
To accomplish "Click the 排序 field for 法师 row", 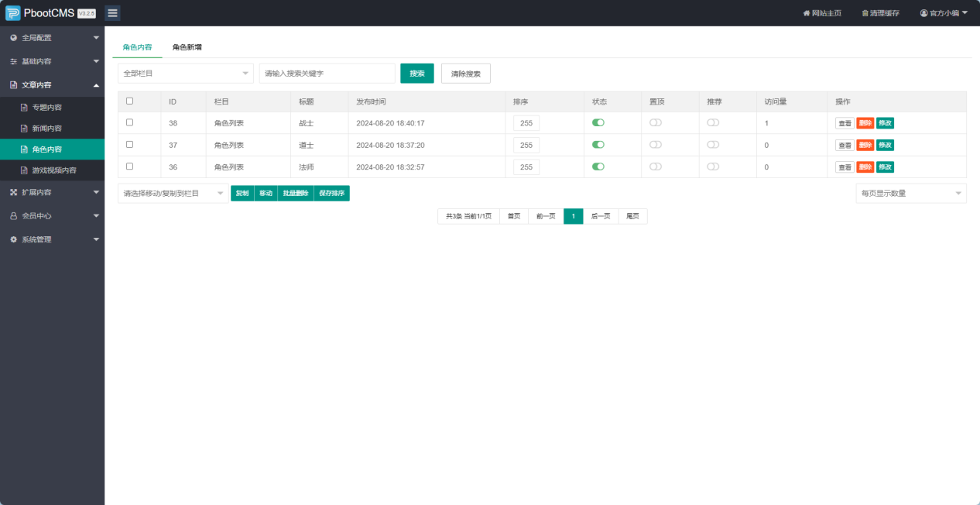I will (526, 167).
